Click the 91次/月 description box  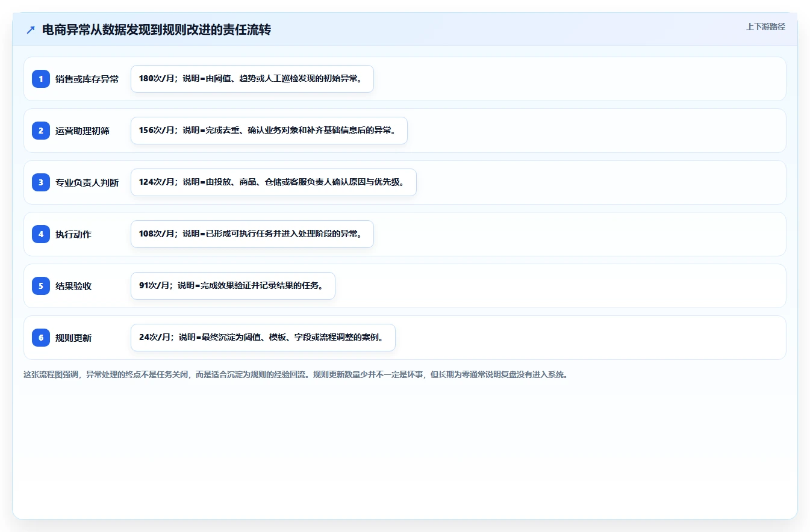click(232, 286)
